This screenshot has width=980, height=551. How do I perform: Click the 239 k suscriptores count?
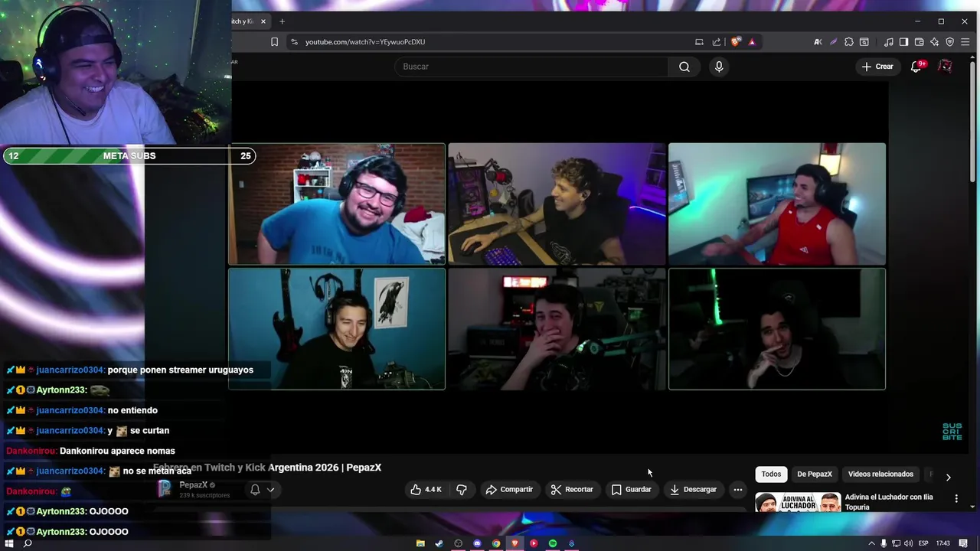[x=204, y=495]
